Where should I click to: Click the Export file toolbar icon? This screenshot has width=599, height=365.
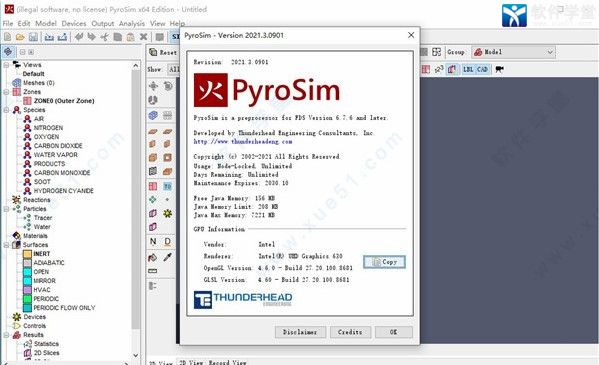62,37
